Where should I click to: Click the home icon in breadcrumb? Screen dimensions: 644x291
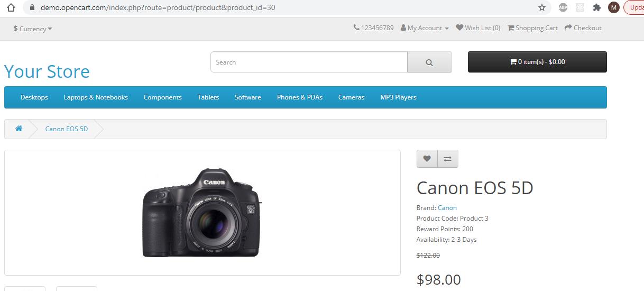click(19, 129)
